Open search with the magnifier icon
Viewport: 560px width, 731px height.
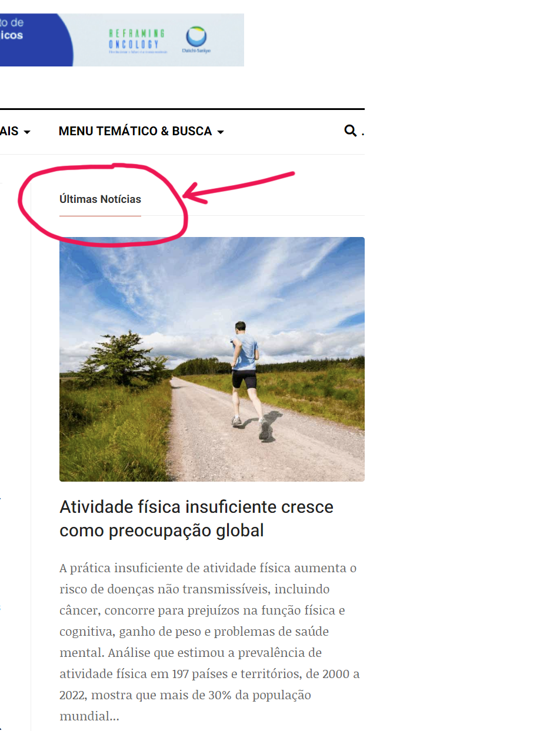click(350, 131)
